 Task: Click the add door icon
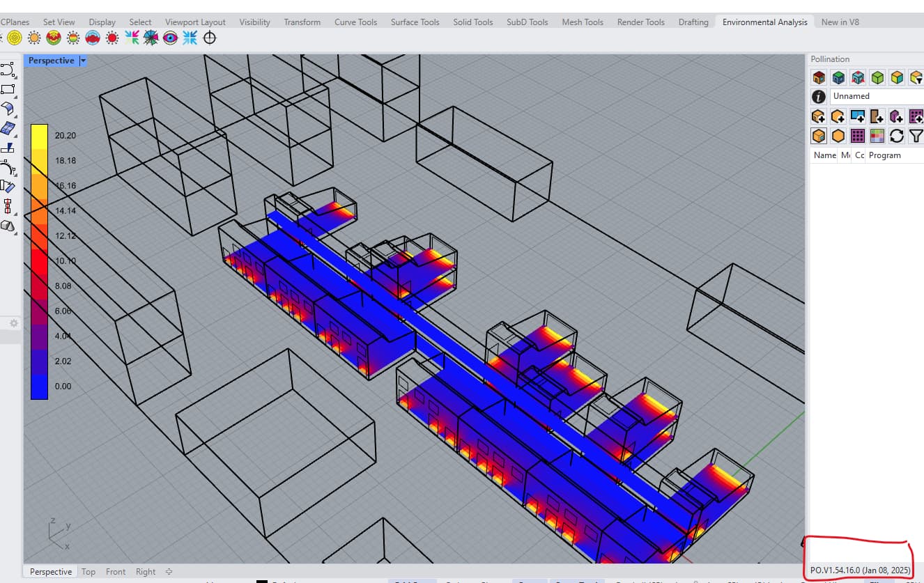click(x=877, y=116)
